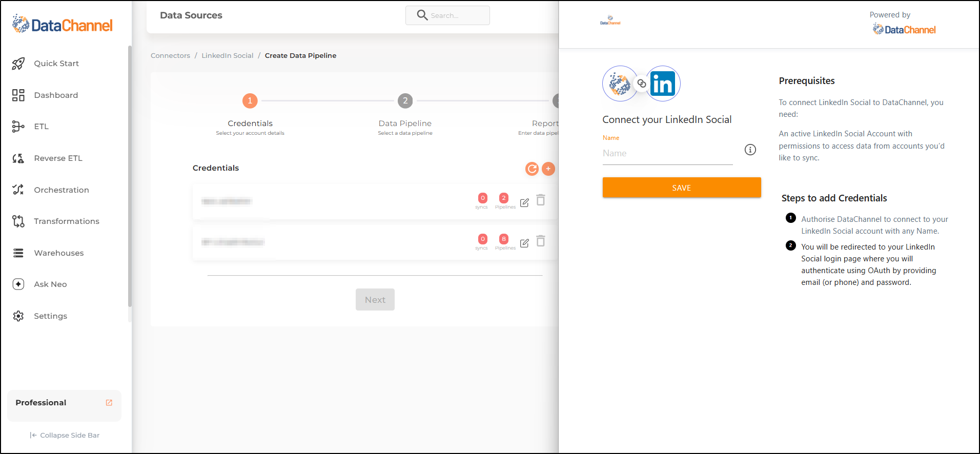This screenshot has height=454, width=980.
Task: Click Create Data Pipeline breadcrumb
Action: (300, 55)
